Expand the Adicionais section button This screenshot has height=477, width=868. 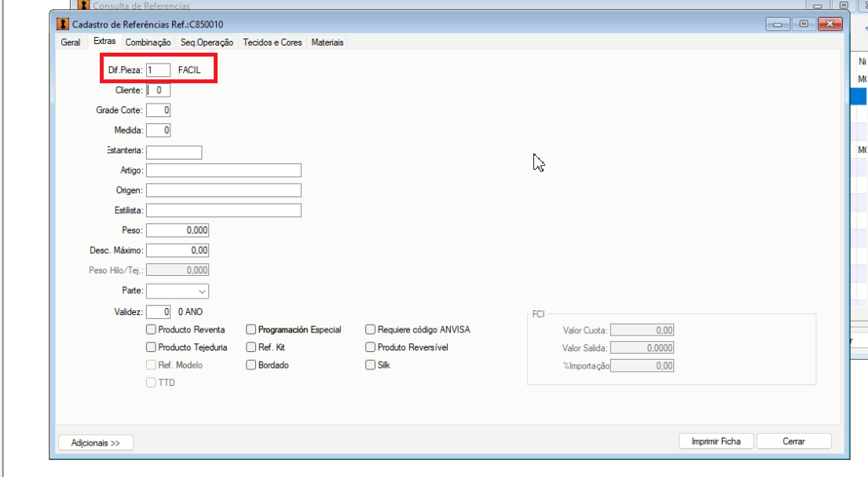96,442
